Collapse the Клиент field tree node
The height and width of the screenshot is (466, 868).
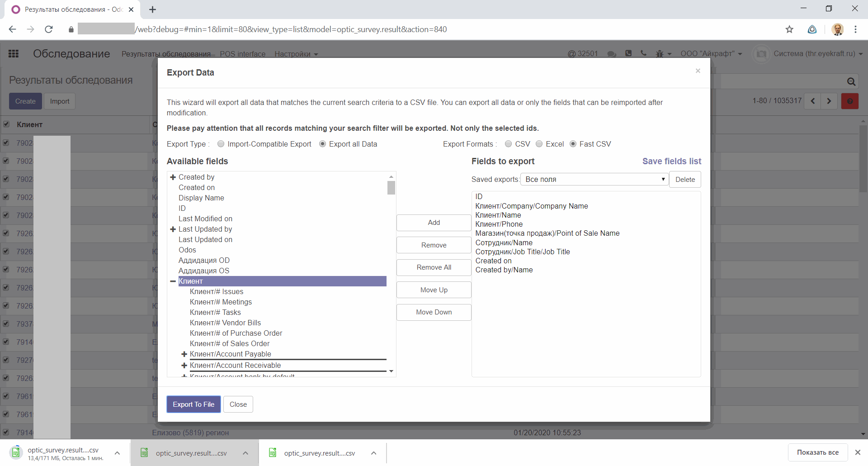[x=173, y=281]
